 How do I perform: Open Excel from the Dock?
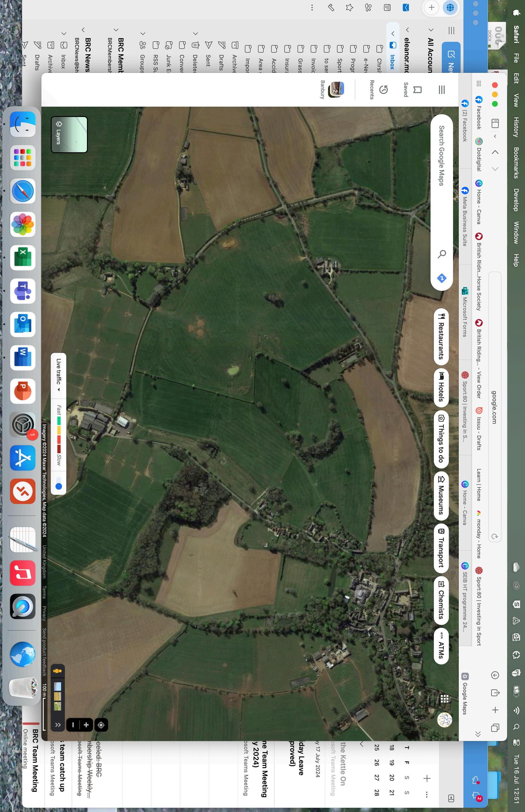click(x=22, y=258)
